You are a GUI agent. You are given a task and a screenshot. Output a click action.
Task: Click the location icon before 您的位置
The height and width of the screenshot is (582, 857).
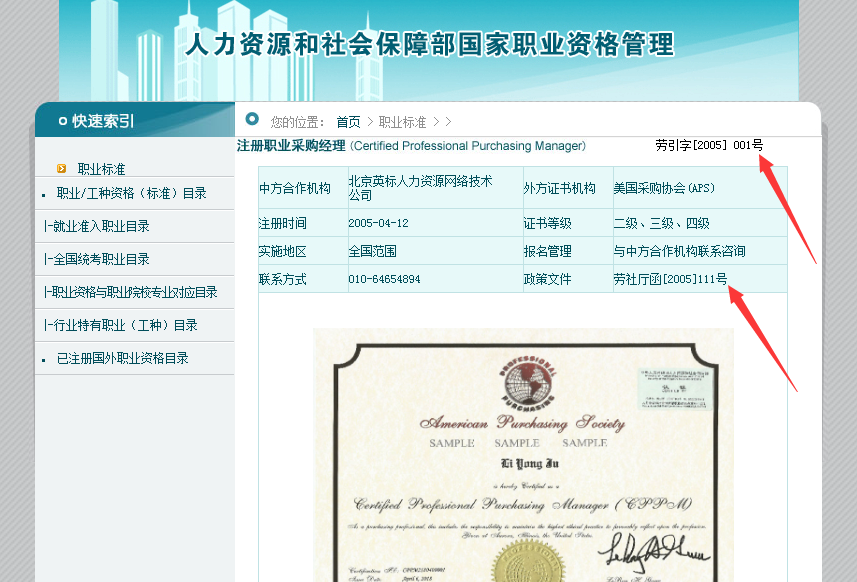tap(252, 120)
